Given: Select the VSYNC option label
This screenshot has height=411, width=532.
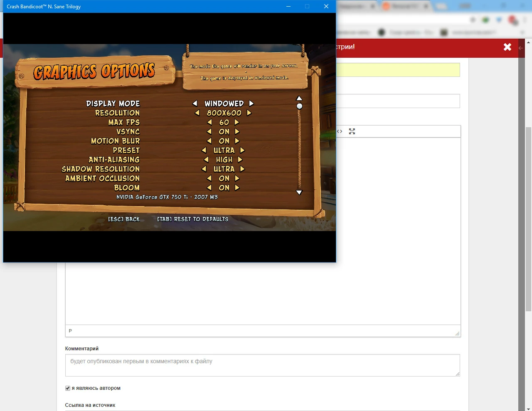Looking at the screenshot, I should [x=128, y=131].
